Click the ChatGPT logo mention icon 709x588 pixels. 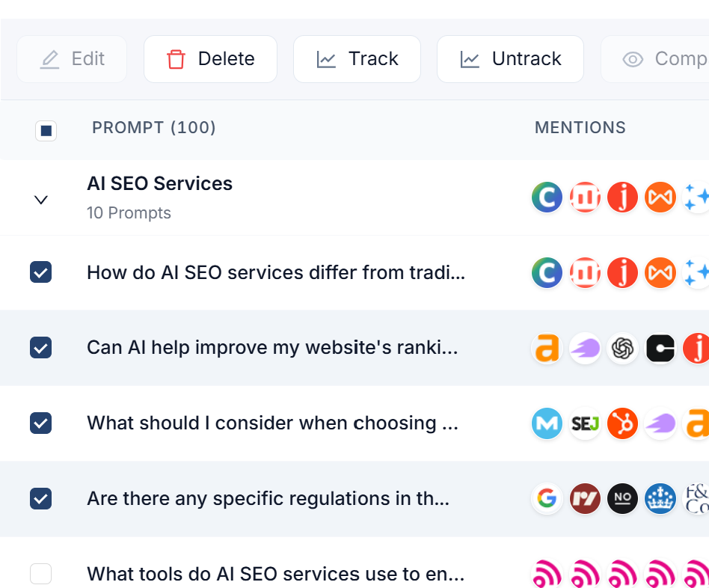pyautogui.click(x=622, y=348)
